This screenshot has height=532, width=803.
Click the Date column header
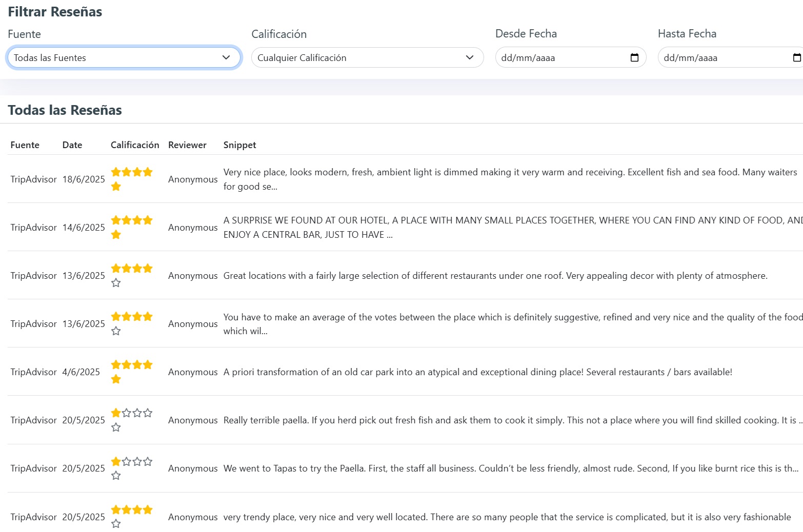point(72,145)
